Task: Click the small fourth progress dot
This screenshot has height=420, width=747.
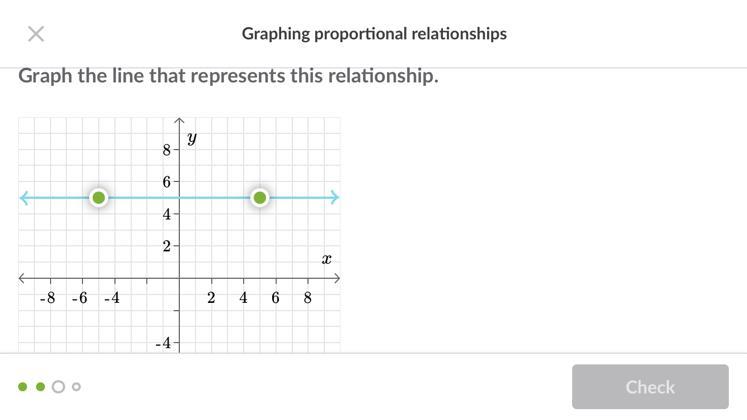Action: tap(76, 387)
